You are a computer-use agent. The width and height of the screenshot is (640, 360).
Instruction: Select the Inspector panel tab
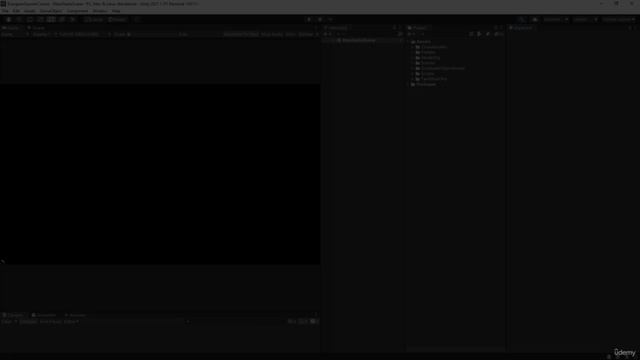[521, 28]
